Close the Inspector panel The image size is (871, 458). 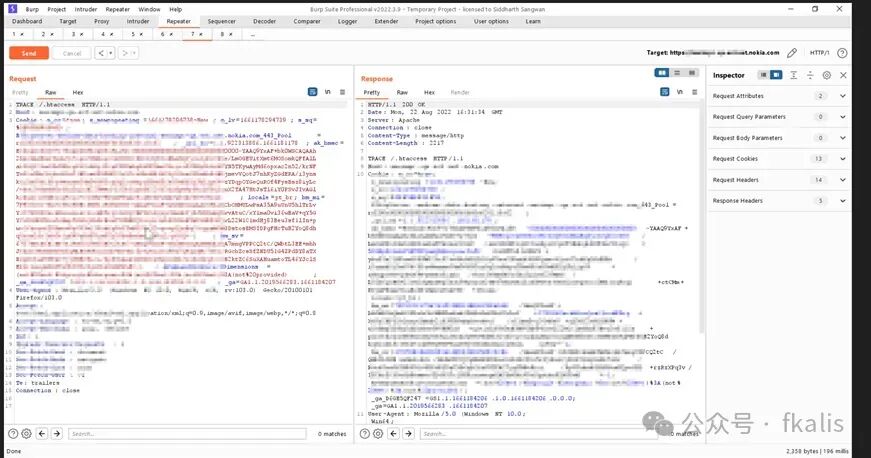843,75
